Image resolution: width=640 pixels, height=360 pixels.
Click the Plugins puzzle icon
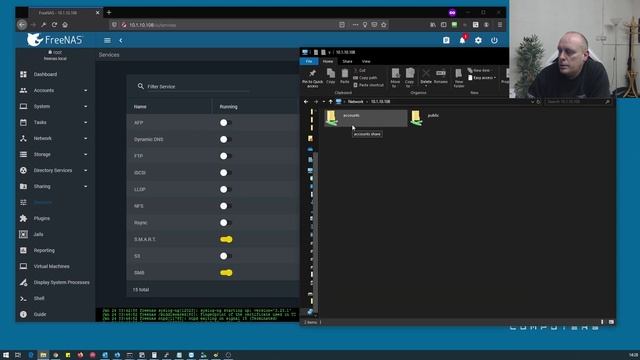pyautogui.click(x=23, y=218)
